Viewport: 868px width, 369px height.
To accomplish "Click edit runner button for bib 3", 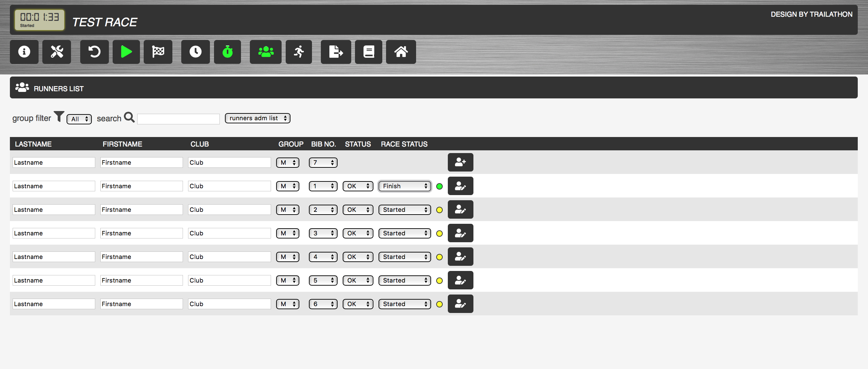I will coord(460,233).
